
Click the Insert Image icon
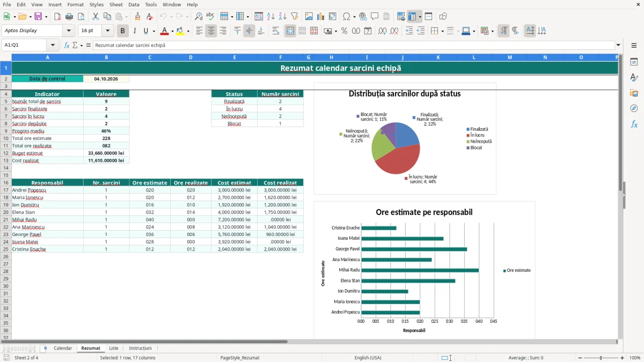[309, 17]
